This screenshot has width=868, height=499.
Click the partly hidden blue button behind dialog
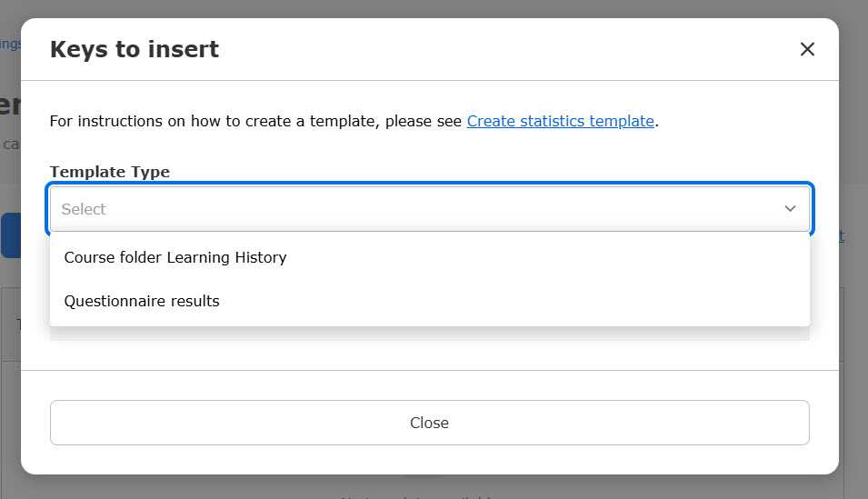[10, 235]
